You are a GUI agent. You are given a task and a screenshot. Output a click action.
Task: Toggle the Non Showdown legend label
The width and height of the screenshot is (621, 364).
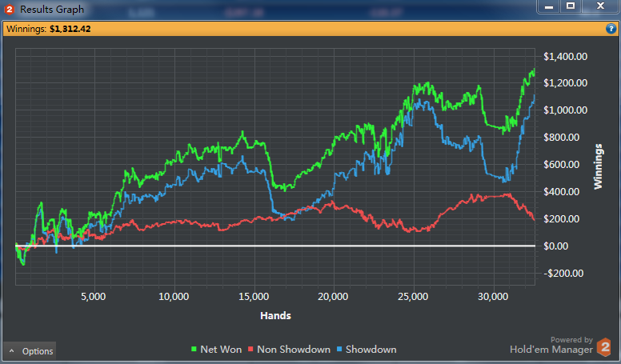(x=294, y=350)
